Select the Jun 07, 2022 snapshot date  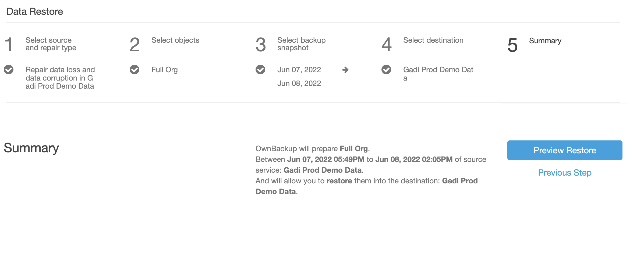pos(299,70)
